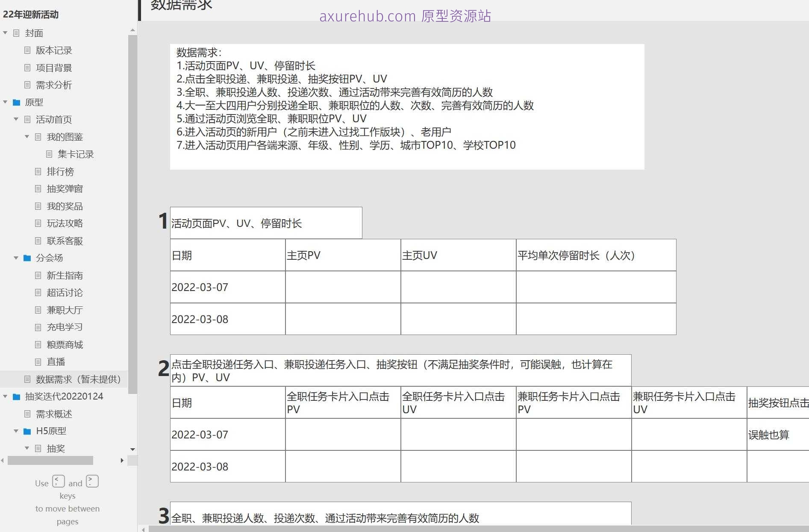This screenshot has width=809, height=532.
Task: Click the 主页PV column header
Action: pyautogui.click(x=343, y=255)
